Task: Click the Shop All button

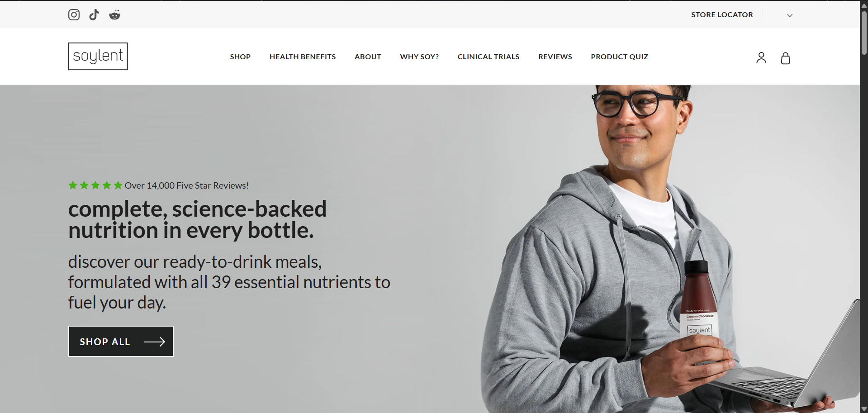Action: (121, 342)
